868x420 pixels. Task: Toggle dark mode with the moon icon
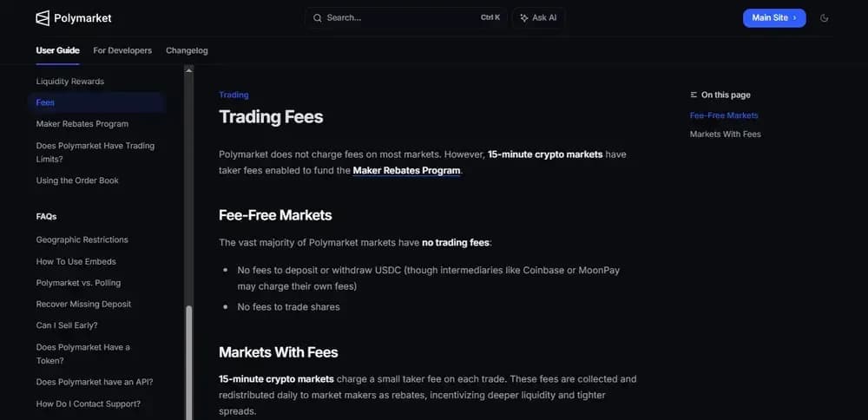tap(824, 18)
